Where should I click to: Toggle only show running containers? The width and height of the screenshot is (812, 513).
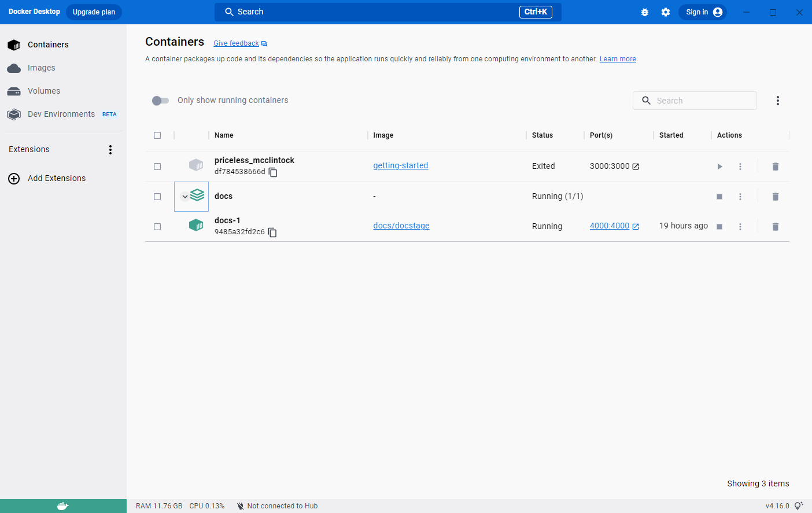coord(160,101)
